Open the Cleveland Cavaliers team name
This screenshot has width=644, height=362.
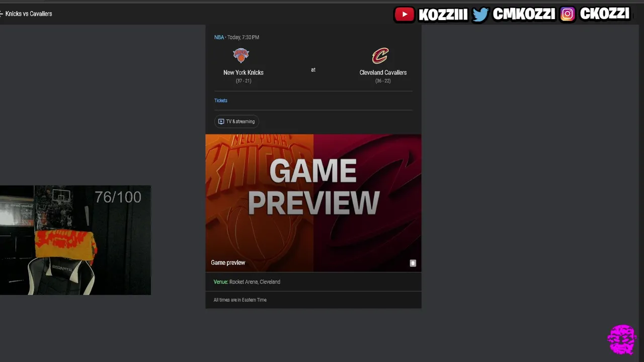(x=383, y=72)
